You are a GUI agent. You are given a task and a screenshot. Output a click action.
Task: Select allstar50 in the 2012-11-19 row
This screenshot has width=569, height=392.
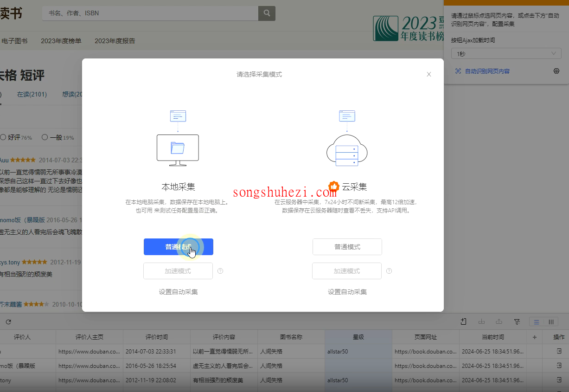click(x=358, y=380)
